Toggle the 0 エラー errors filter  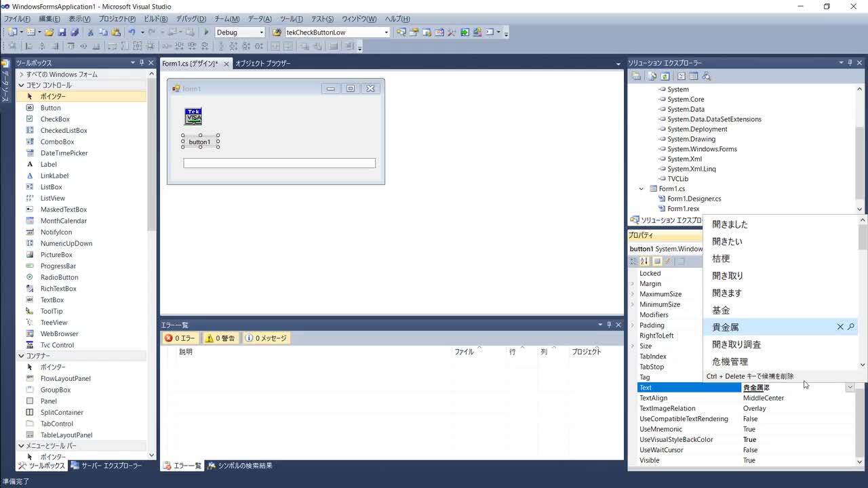pyautogui.click(x=180, y=338)
